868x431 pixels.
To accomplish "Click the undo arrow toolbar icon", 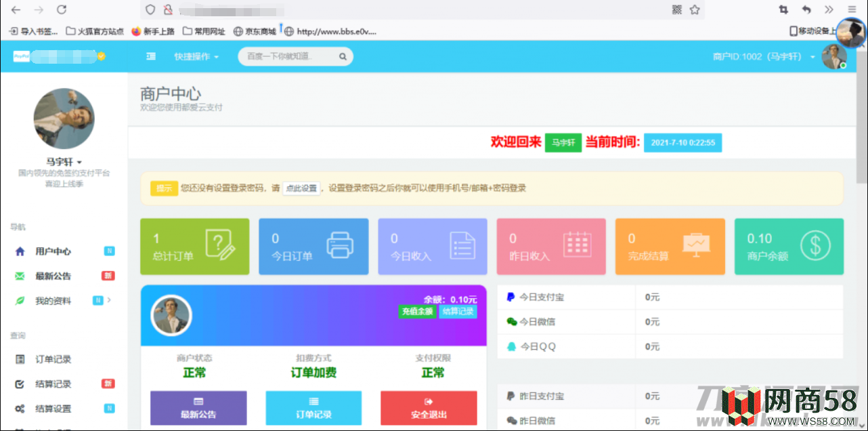I will click(x=806, y=9).
